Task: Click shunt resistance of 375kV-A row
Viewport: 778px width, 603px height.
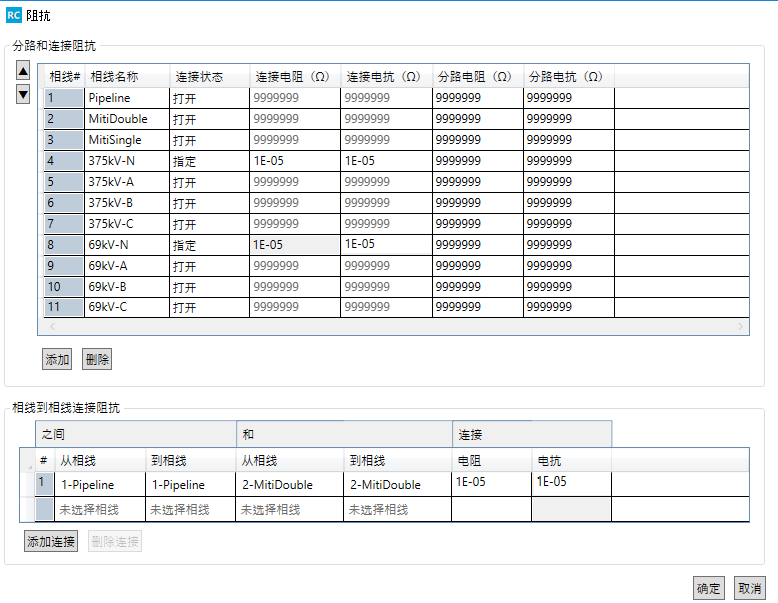Action: [478, 182]
